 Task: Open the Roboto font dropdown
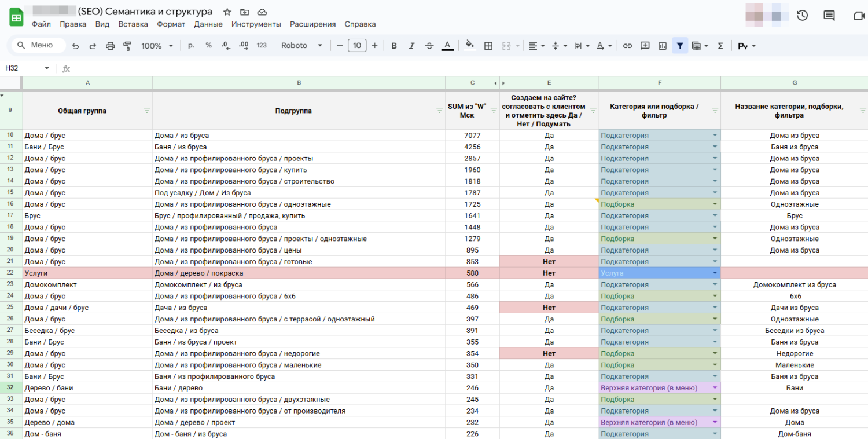point(301,46)
